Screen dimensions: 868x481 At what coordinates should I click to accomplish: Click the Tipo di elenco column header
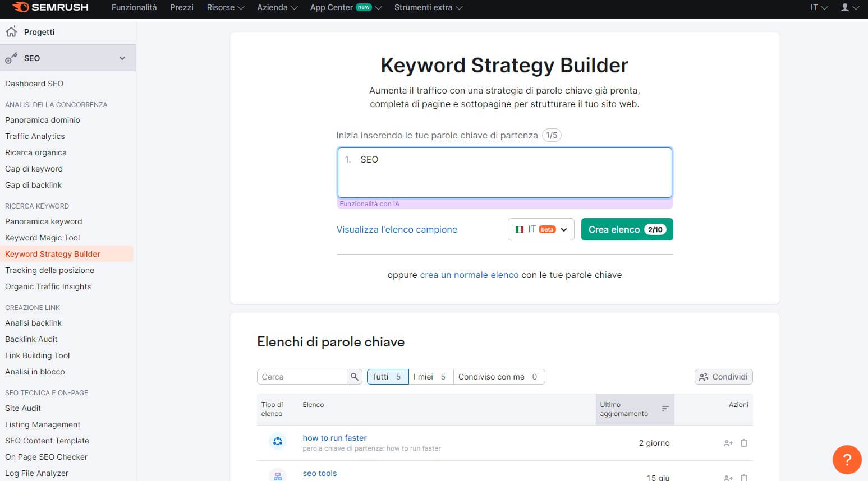pos(272,409)
